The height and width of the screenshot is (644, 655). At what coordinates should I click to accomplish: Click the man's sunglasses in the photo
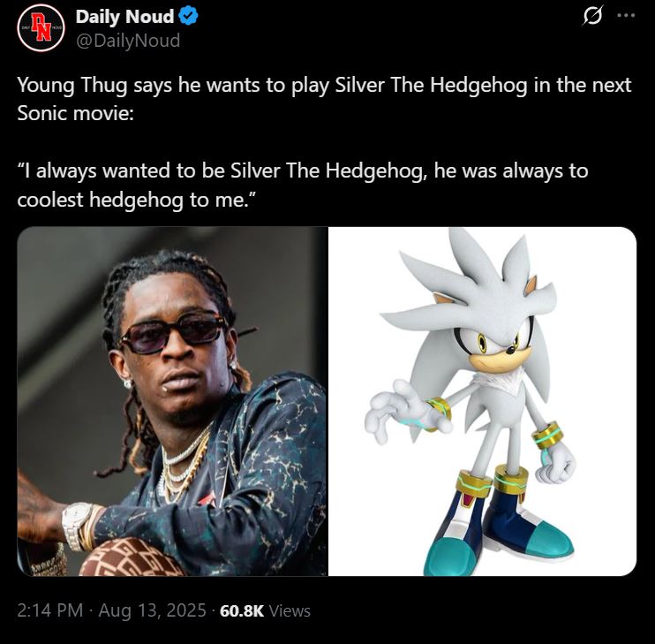(173, 332)
